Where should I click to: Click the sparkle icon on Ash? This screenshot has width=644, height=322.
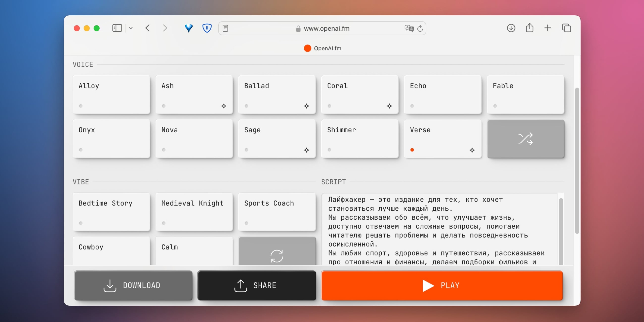click(224, 106)
